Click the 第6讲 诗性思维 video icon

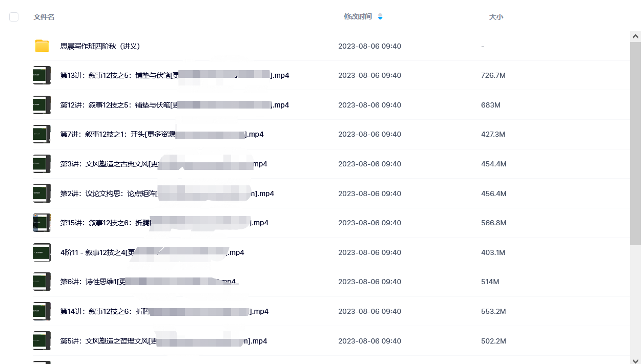[42, 282]
